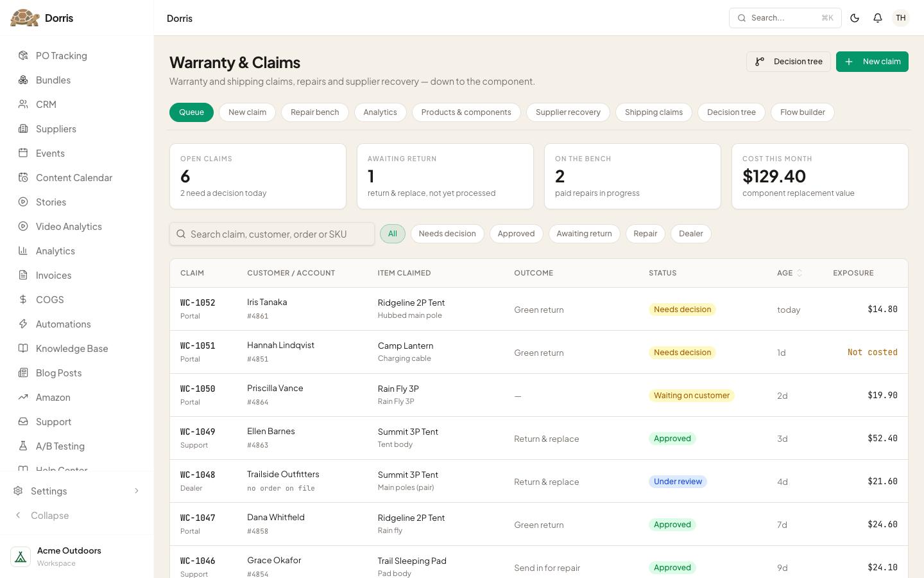The height and width of the screenshot is (578, 924).
Task: Filter claims by Needs decision
Action: (447, 234)
